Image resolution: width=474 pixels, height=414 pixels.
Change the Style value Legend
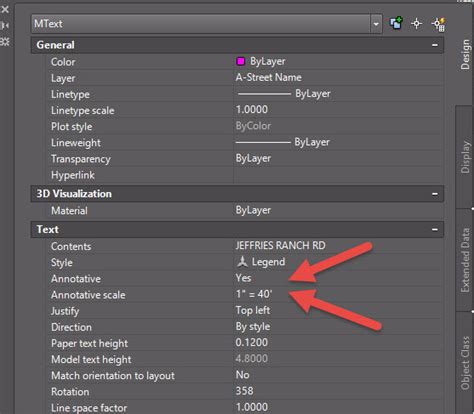[268, 262]
